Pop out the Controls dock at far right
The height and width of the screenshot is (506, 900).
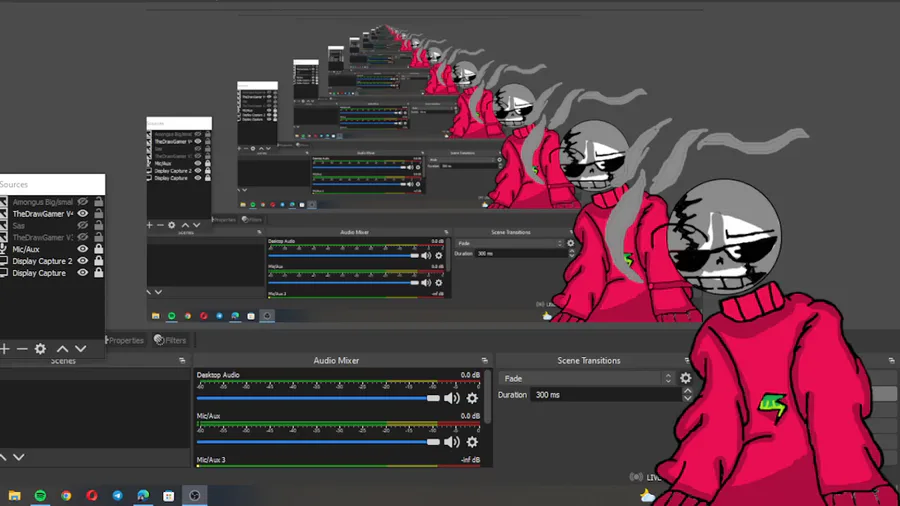(x=891, y=360)
